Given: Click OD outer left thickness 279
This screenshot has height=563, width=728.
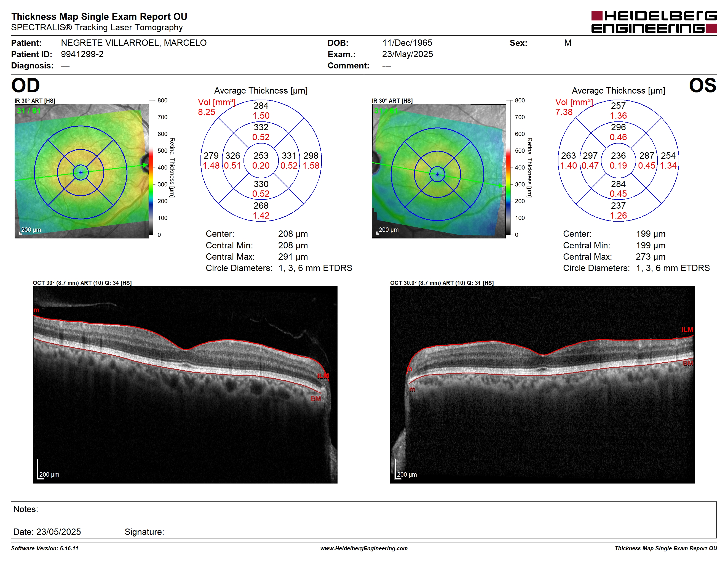Looking at the screenshot, I should pyautogui.click(x=211, y=156).
